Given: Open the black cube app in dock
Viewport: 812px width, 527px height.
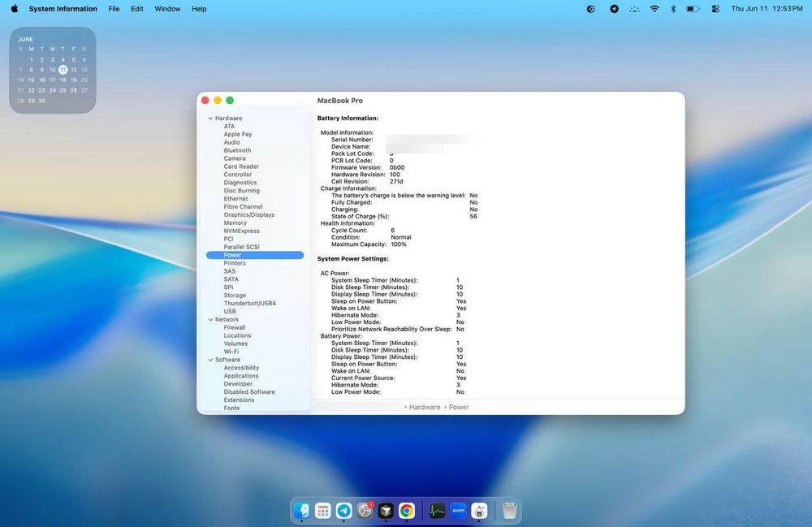Looking at the screenshot, I should click(386, 511).
